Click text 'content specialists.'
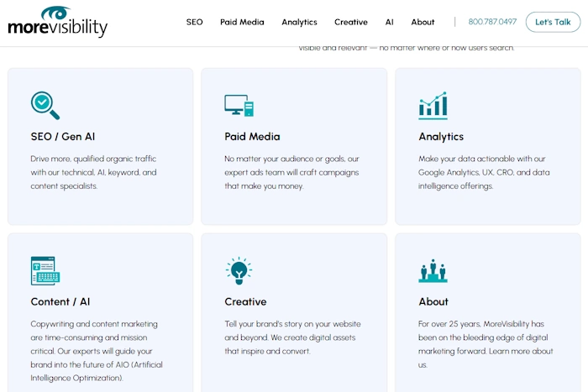The image size is (588, 392). (64, 186)
